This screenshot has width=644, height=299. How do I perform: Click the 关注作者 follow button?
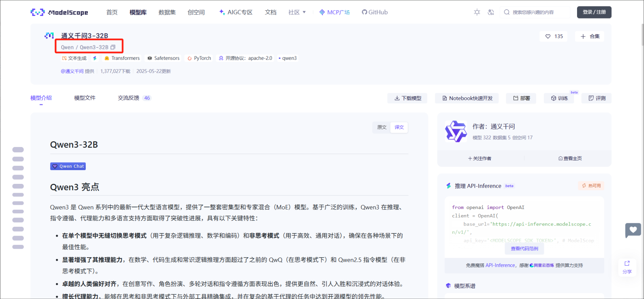coord(480,158)
